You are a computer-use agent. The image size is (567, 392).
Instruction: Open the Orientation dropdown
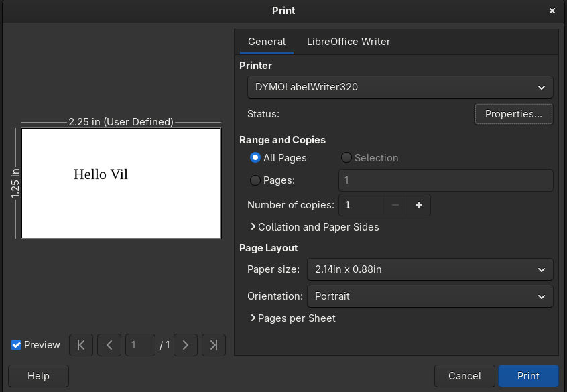tap(429, 296)
